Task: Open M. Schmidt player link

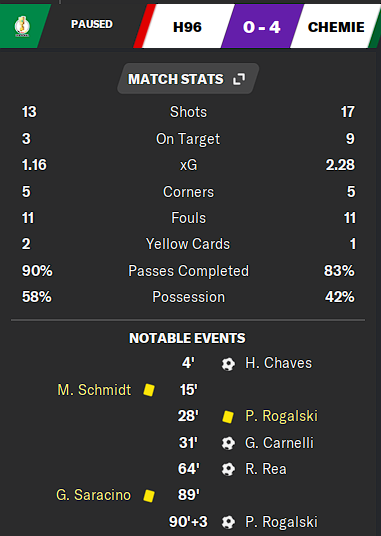Action: point(94,390)
